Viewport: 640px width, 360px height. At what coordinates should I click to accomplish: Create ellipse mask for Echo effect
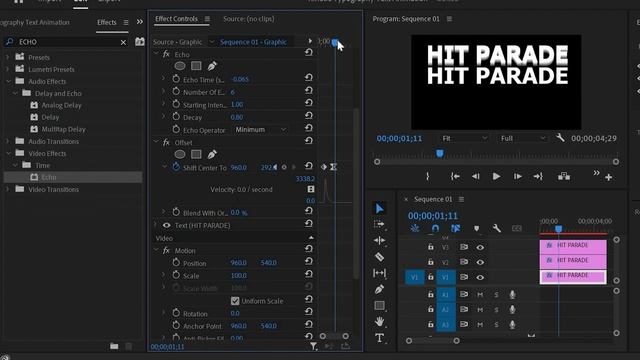[x=180, y=66]
